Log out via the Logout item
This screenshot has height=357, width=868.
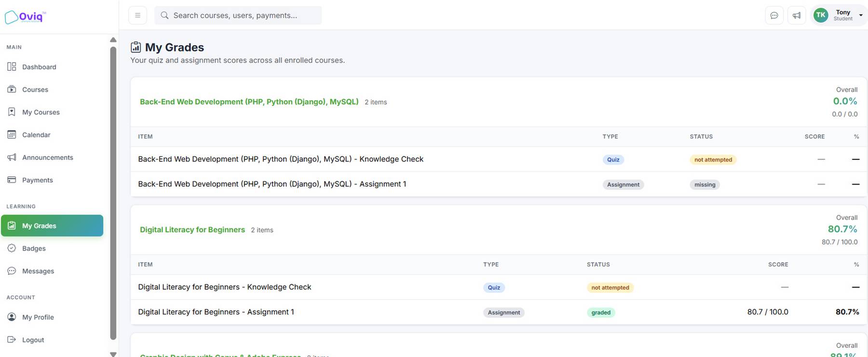click(x=52, y=340)
